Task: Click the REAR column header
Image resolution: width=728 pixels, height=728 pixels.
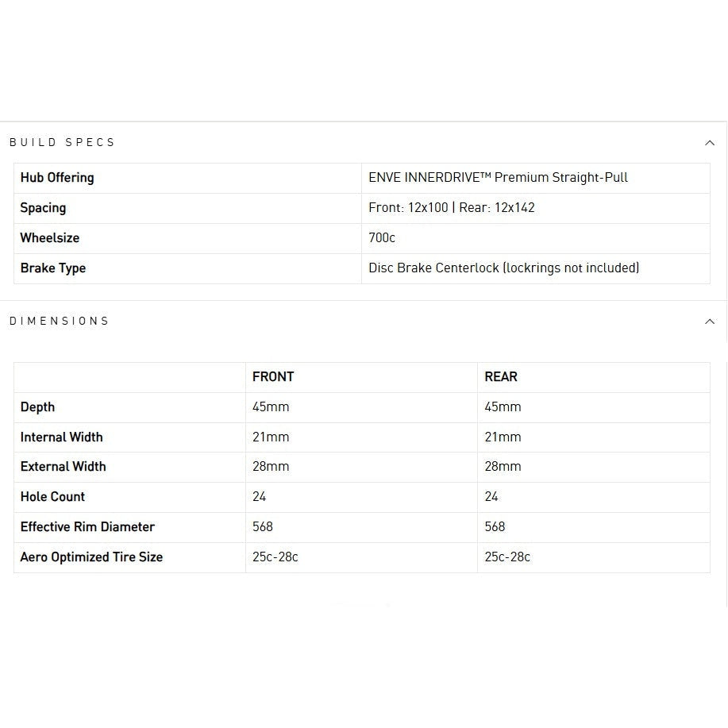Action: (x=501, y=377)
